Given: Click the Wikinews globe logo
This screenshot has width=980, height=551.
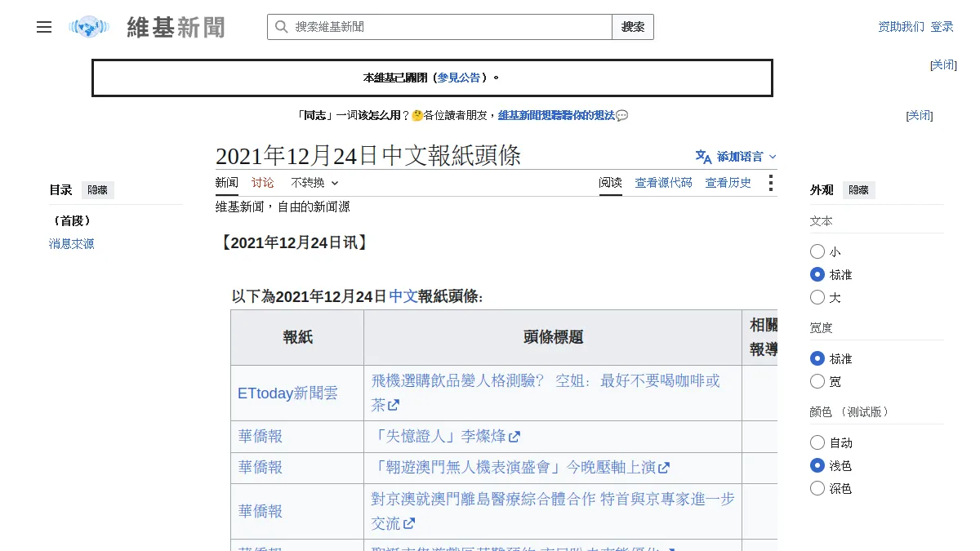Looking at the screenshot, I should [x=89, y=27].
